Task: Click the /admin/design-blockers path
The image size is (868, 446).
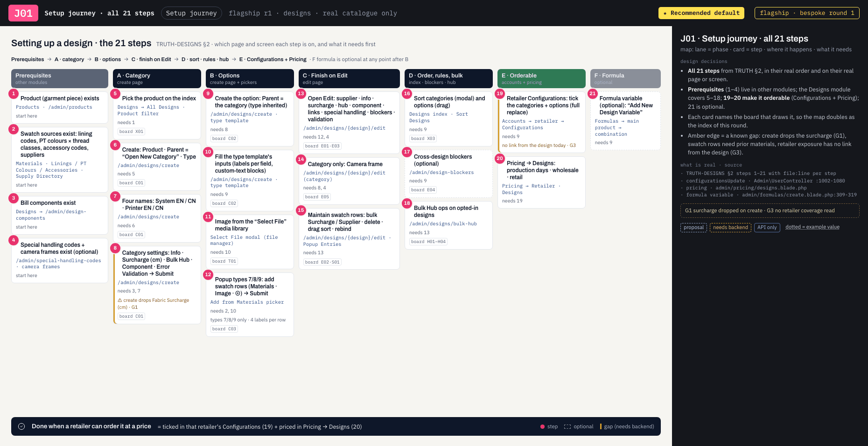Action: point(441,173)
